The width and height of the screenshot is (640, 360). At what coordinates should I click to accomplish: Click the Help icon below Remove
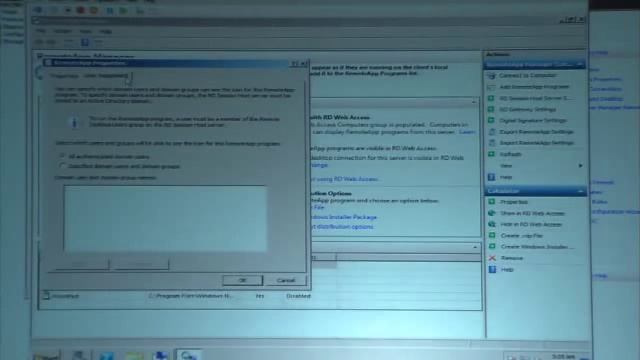492,269
